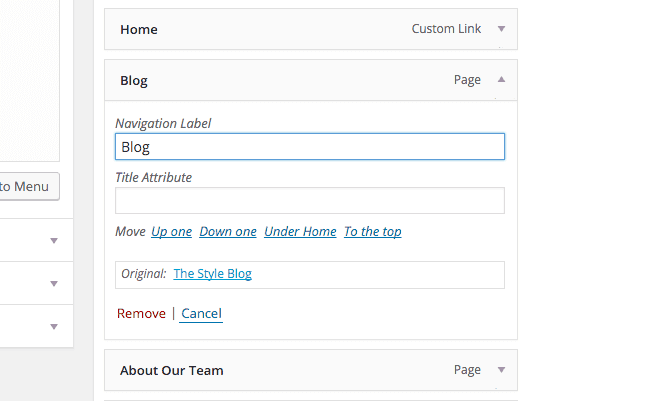The image size is (669, 401).
Task: Click the Custom Link type label
Action: [x=446, y=29]
